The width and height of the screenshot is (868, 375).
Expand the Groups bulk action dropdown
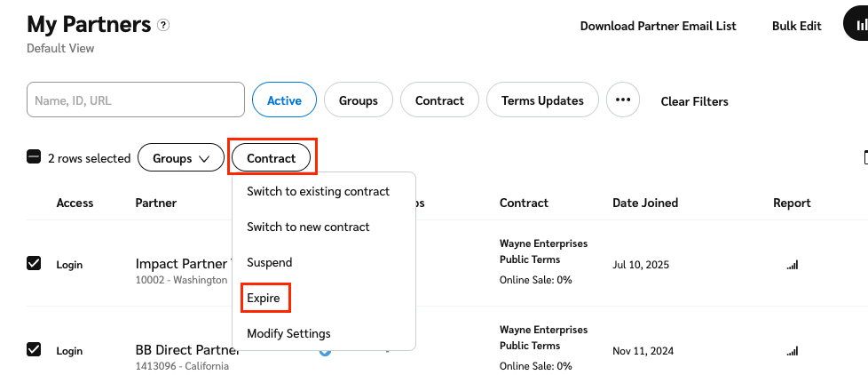[180, 158]
